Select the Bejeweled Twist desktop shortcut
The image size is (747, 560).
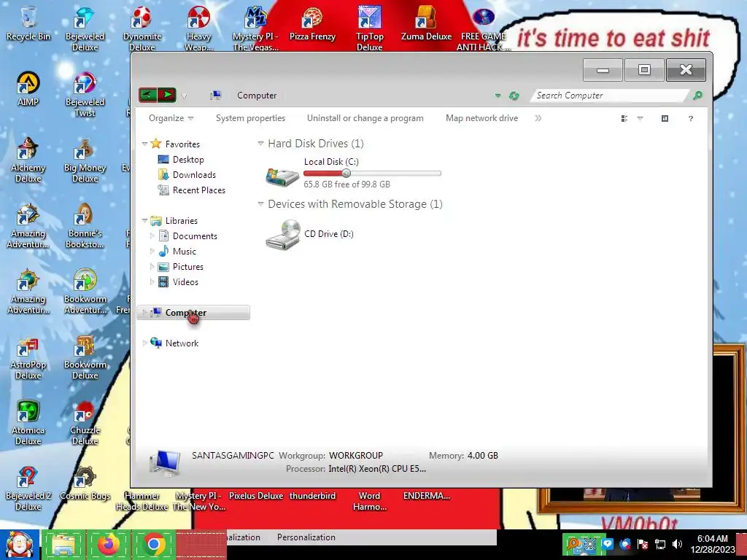click(x=85, y=94)
